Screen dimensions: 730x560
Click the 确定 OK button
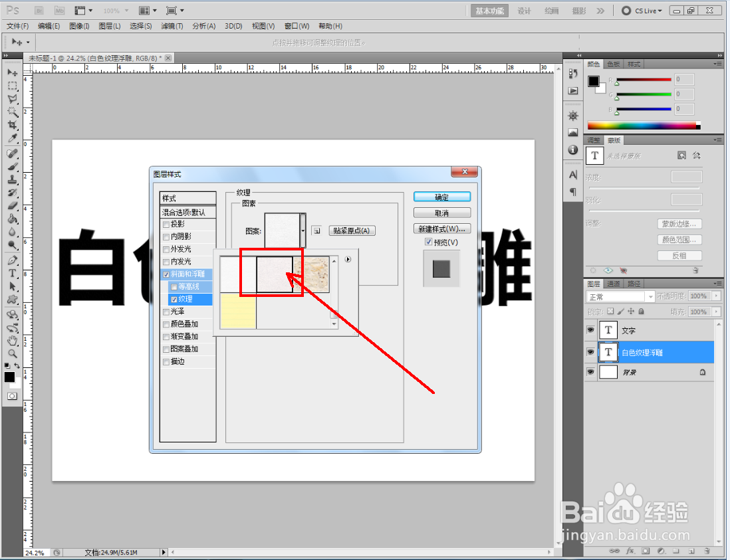442,197
